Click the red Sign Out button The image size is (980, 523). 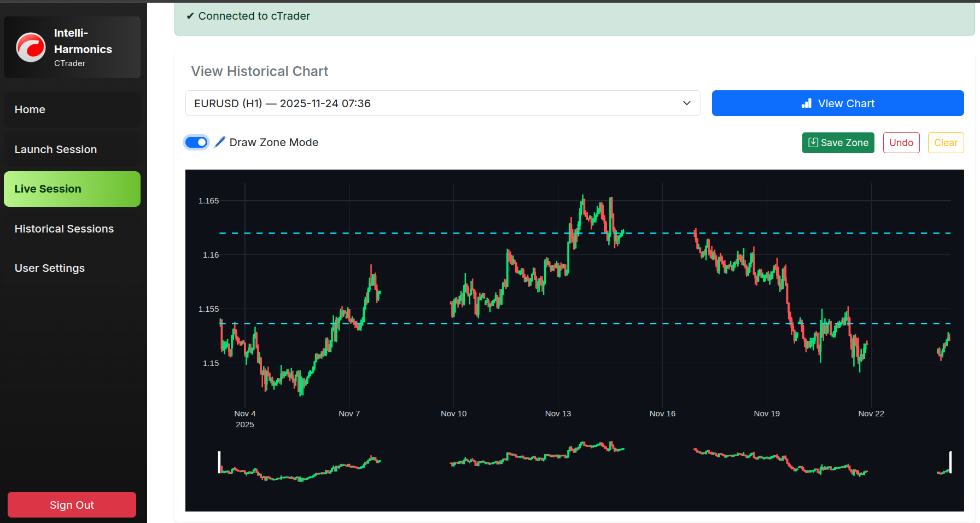[72, 505]
